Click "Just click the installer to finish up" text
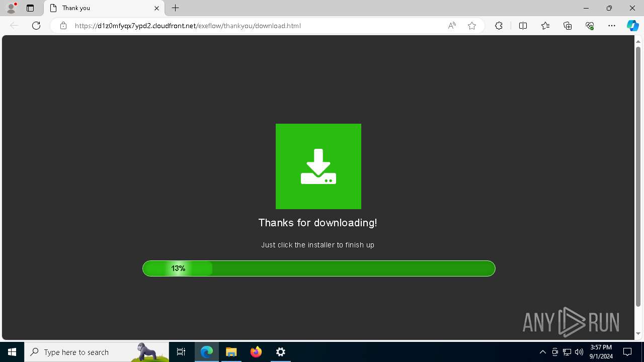Image resolution: width=644 pixels, height=362 pixels. tap(317, 245)
